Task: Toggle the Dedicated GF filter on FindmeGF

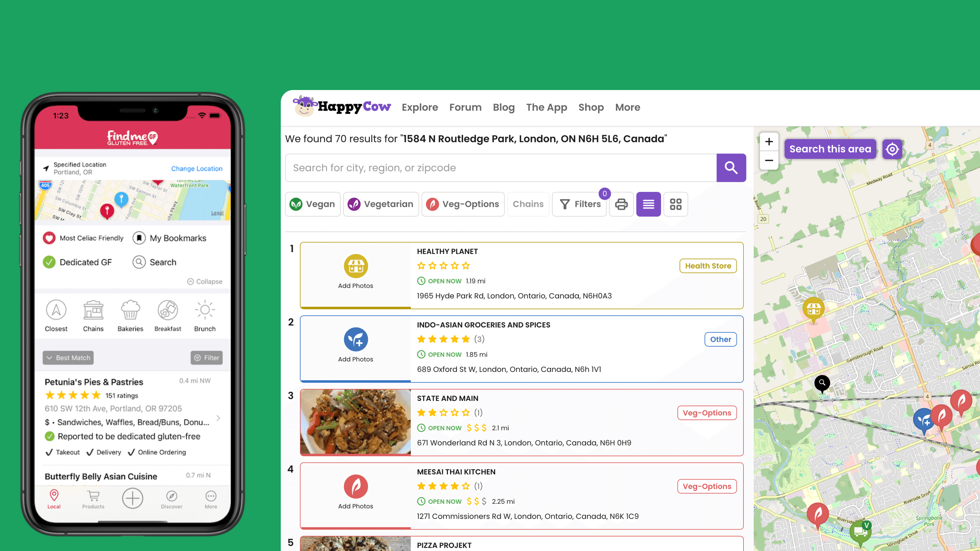Action: tap(76, 262)
